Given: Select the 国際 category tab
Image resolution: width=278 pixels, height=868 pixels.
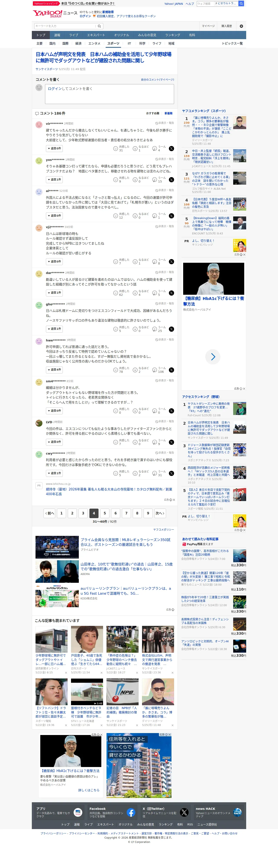Looking at the screenshot, I should tap(65, 43).
